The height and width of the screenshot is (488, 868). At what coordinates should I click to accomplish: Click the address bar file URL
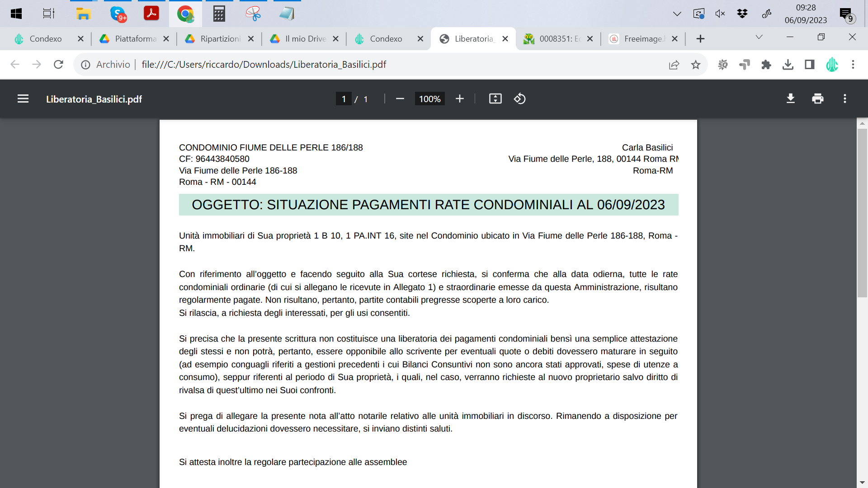click(x=264, y=65)
